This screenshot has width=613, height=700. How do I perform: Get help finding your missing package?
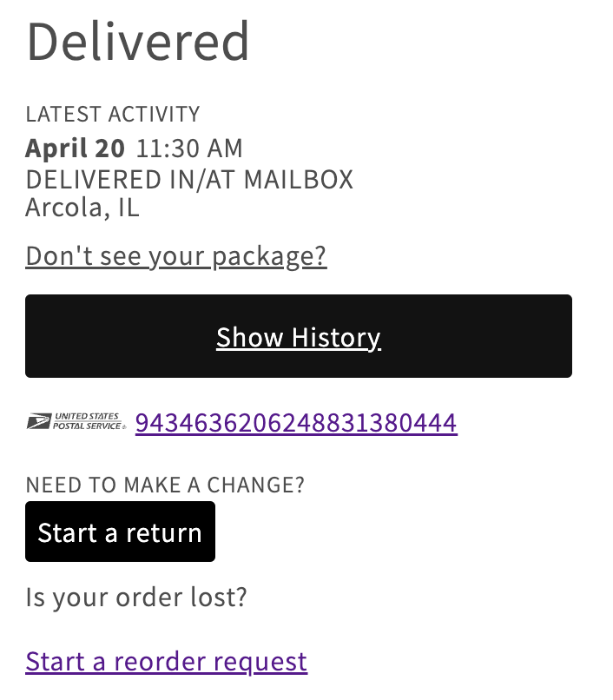[x=176, y=256]
